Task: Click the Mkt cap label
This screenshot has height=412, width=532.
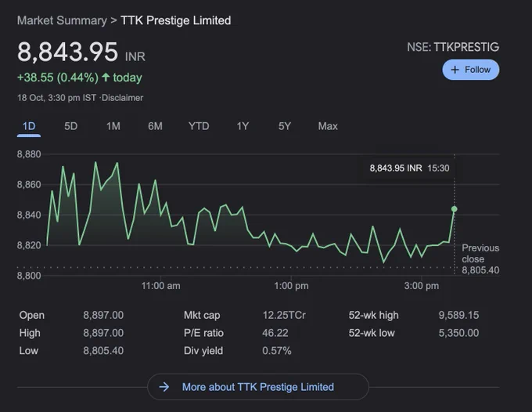Action: click(202, 315)
